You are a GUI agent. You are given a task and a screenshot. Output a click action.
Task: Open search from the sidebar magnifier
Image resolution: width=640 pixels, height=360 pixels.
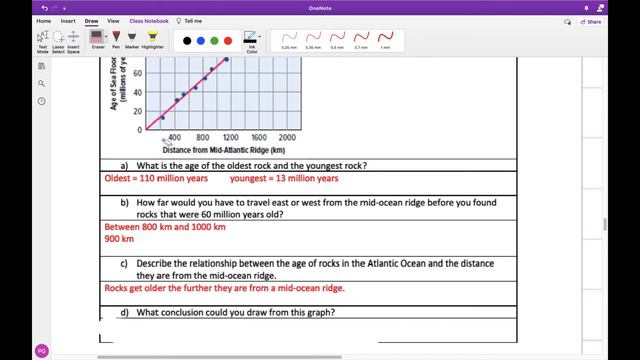[x=42, y=83]
